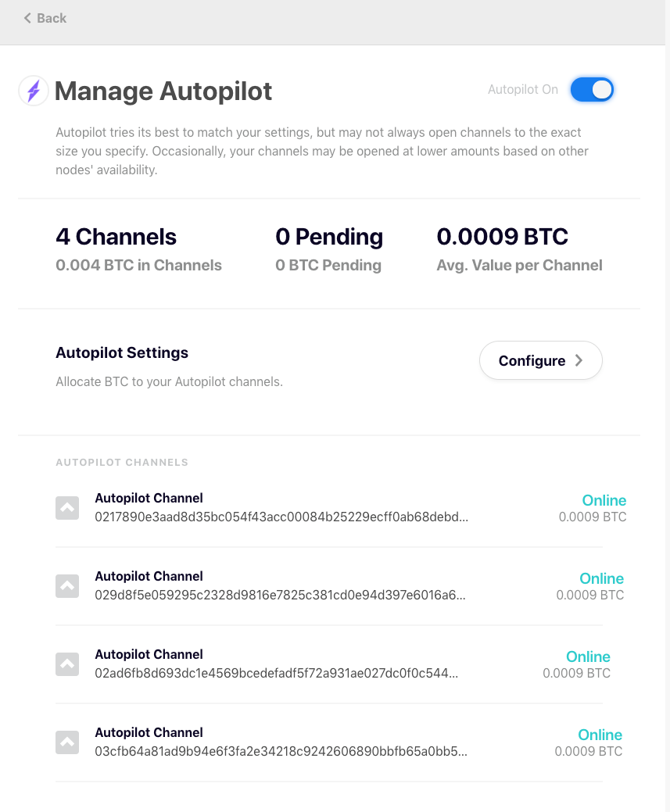Go Back to previous screen
Screen dimensions: 670x812
[45, 18]
